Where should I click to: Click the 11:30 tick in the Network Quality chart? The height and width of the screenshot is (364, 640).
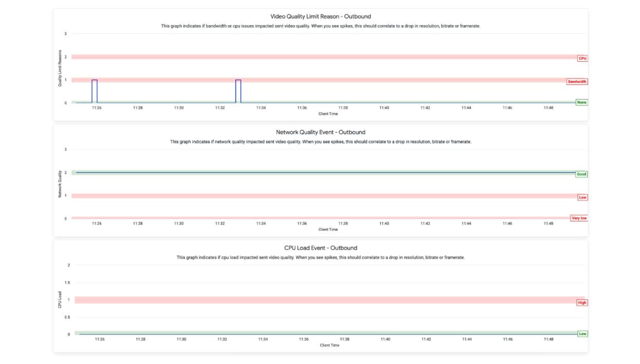pos(179,224)
